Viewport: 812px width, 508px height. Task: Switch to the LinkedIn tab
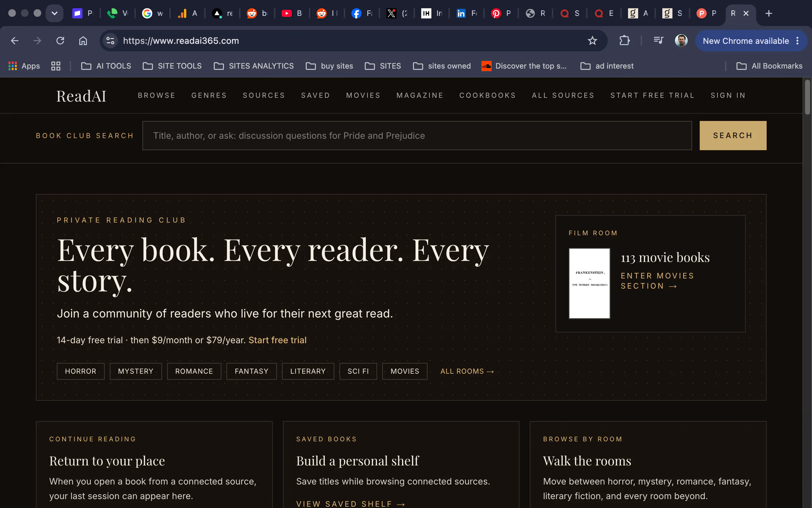466,13
